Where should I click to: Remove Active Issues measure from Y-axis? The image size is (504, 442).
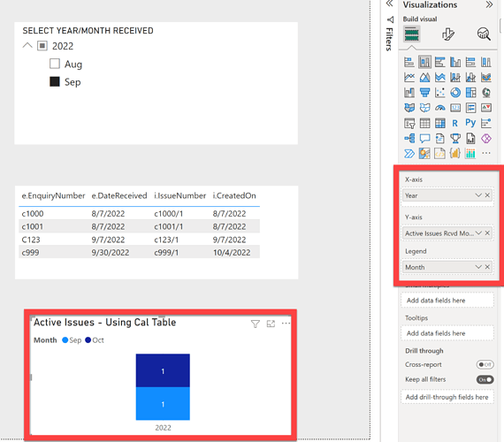pos(487,233)
